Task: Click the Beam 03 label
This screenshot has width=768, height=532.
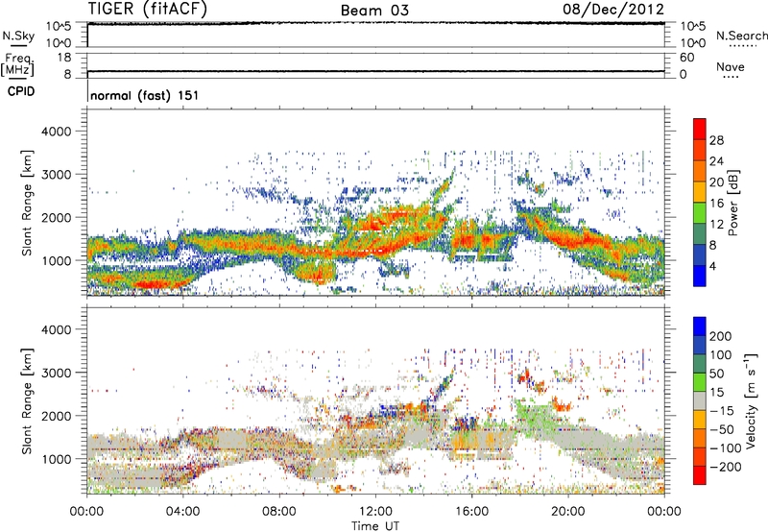Action: tap(374, 11)
